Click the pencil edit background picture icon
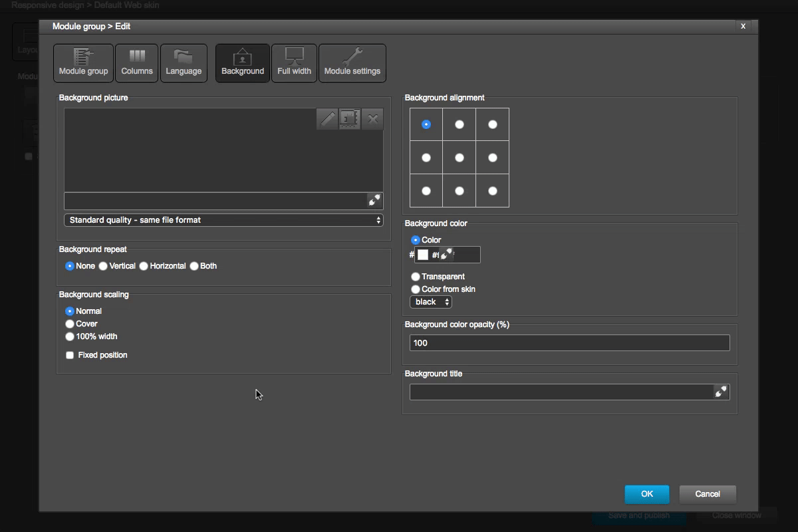 (327, 119)
